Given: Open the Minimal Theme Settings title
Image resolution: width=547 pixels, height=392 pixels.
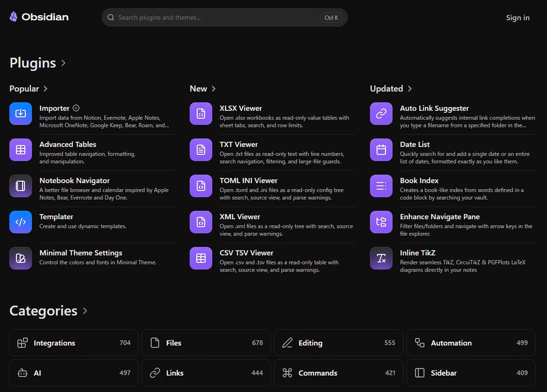Looking at the screenshot, I should (x=81, y=253).
